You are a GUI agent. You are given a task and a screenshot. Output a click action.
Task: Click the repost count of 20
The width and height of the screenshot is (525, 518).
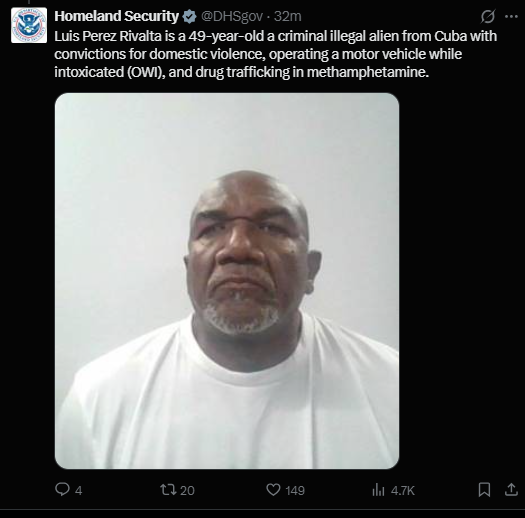(187, 491)
